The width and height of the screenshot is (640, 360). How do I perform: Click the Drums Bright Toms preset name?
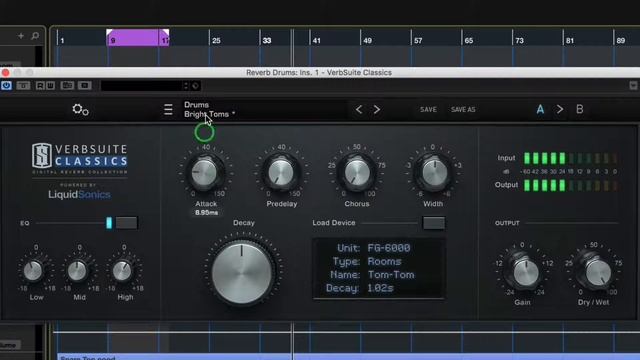point(209,109)
